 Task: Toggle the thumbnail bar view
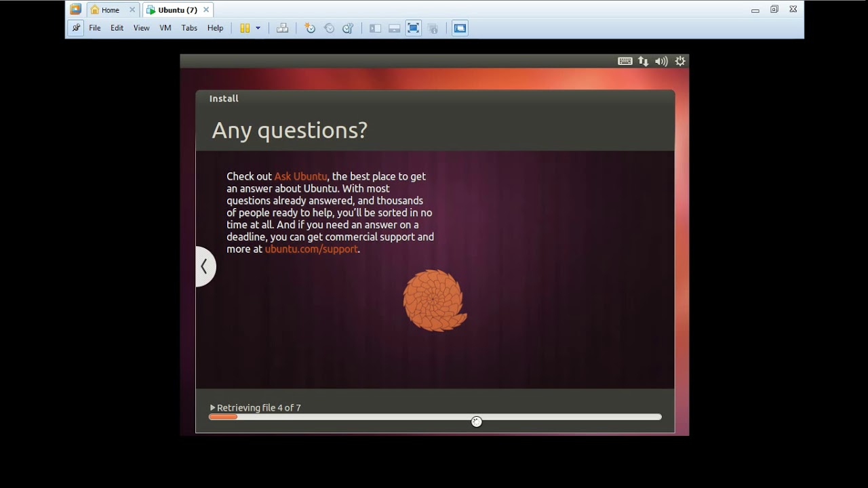point(394,28)
